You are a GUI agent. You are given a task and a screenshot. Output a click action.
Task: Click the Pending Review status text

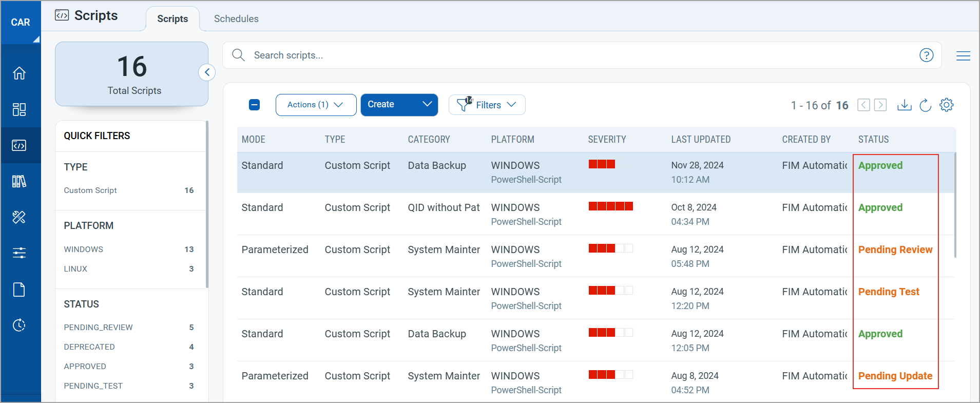pyautogui.click(x=895, y=250)
